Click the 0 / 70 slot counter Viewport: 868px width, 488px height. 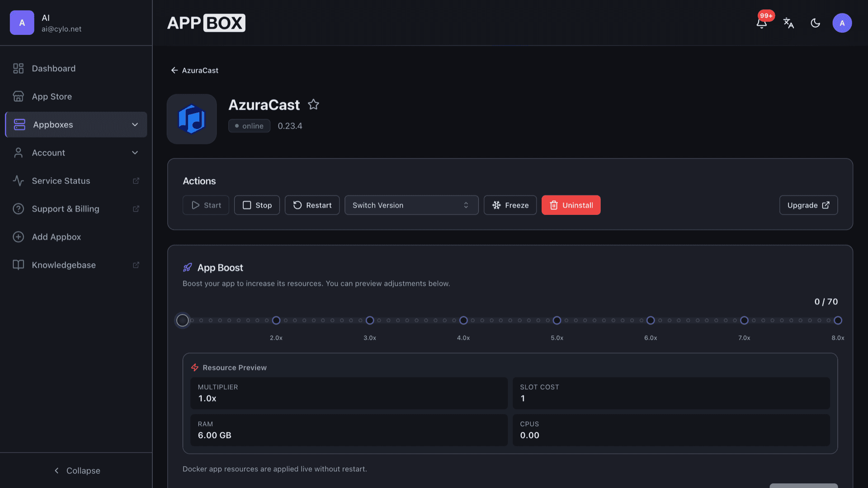pyautogui.click(x=826, y=302)
